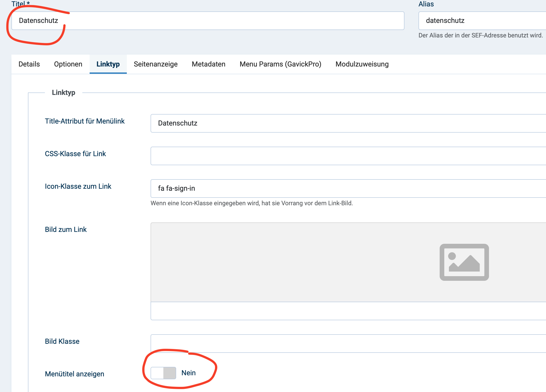
Task: Go to the Metadaten tab
Action: (208, 64)
